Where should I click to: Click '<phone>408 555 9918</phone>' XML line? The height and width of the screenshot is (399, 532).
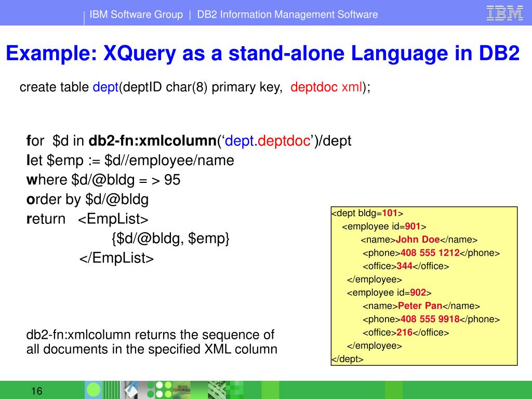point(431,320)
